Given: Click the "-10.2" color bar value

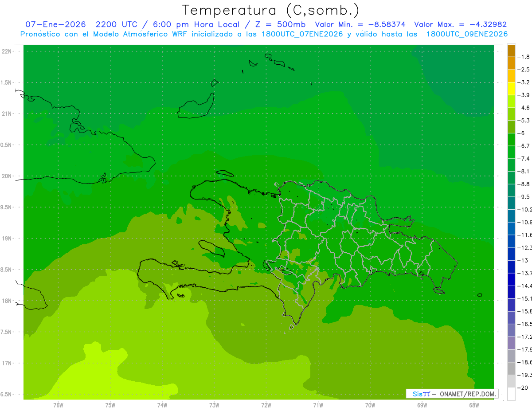Looking at the screenshot, I should 525,209.
